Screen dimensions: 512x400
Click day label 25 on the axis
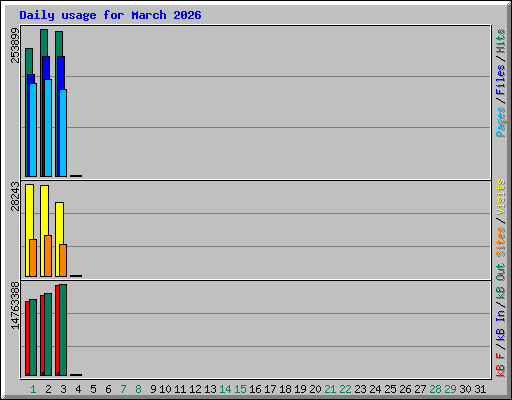click(390, 389)
